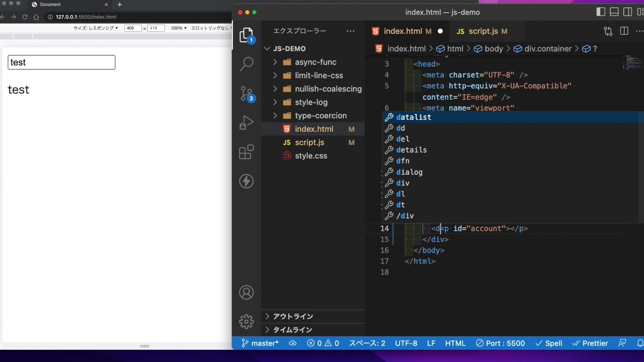Screen dimensions: 644x362
Task: Expand the アウトライン section
Action: 292,317
